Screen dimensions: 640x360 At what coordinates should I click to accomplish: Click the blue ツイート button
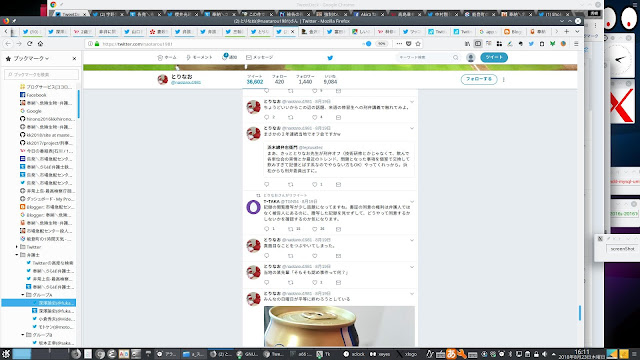(x=494, y=58)
